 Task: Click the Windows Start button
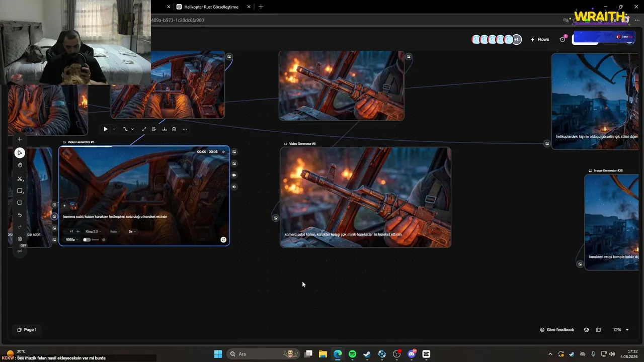click(x=218, y=354)
